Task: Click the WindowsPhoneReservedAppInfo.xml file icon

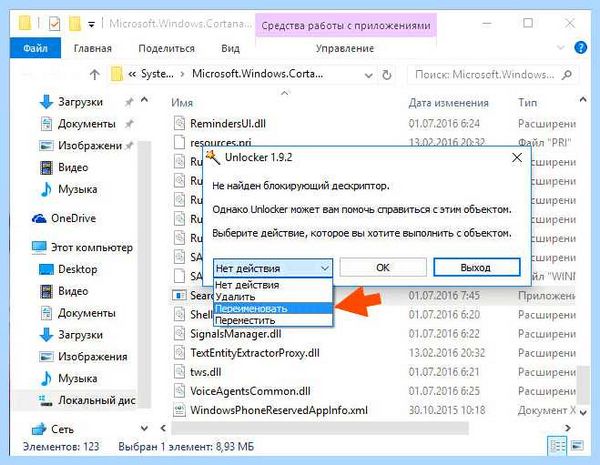Action: [x=179, y=410]
